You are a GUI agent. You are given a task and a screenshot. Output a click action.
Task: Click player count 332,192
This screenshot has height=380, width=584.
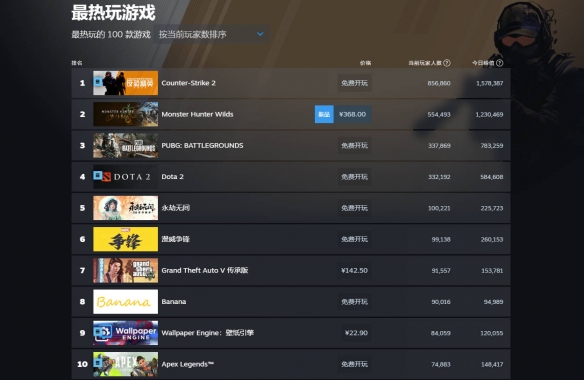pos(439,177)
